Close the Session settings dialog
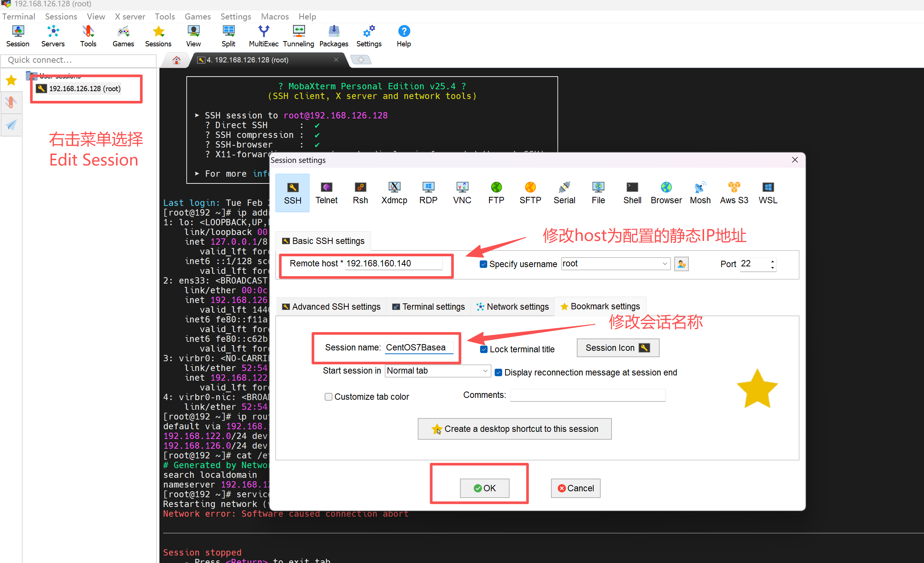The image size is (924, 563). 794,160
